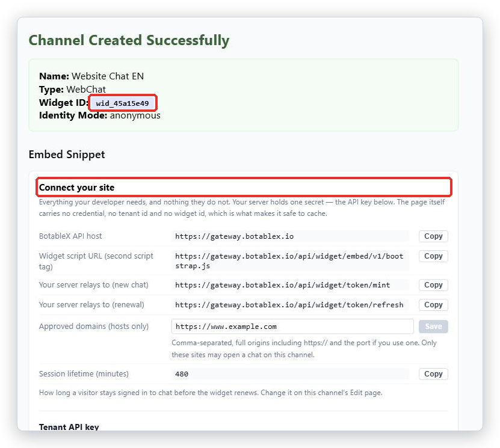This screenshot has height=448, width=500.
Task: Click the Tenant API key heading
Action: click(69, 426)
